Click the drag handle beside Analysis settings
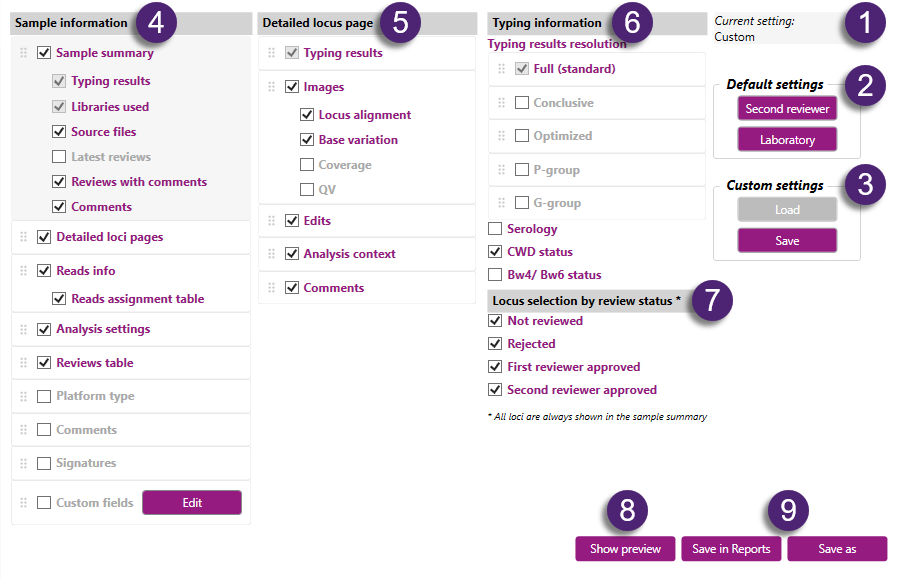Image resolution: width=902 pixels, height=578 pixels. pyautogui.click(x=24, y=329)
